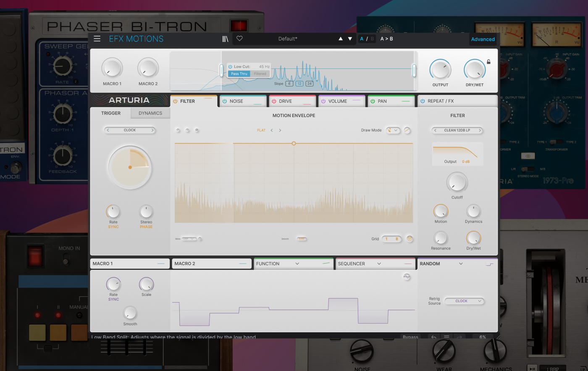Click the left band split handle in spectrum
588x371 pixels.
[x=221, y=70]
